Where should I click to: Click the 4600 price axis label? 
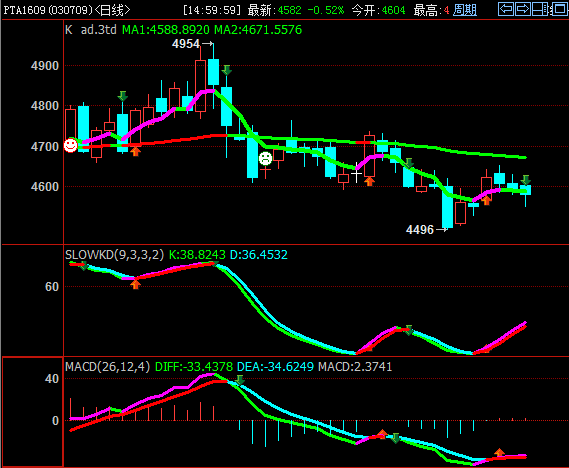point(45,186)
